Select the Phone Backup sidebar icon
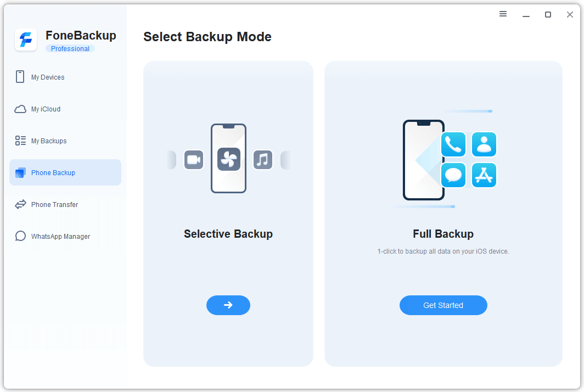The image size is (584, 392). pyautogui.click(x=20, y=172)
